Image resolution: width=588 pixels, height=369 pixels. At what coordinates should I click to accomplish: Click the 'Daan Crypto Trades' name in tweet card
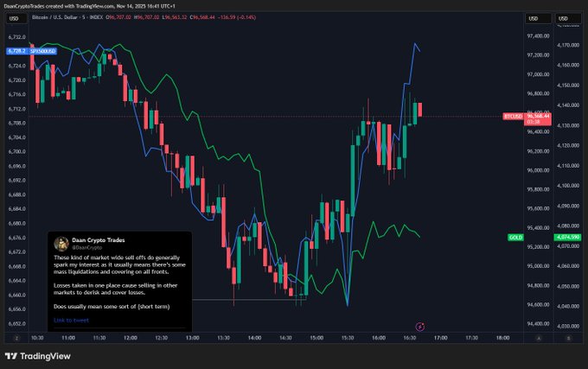(99, 240)
